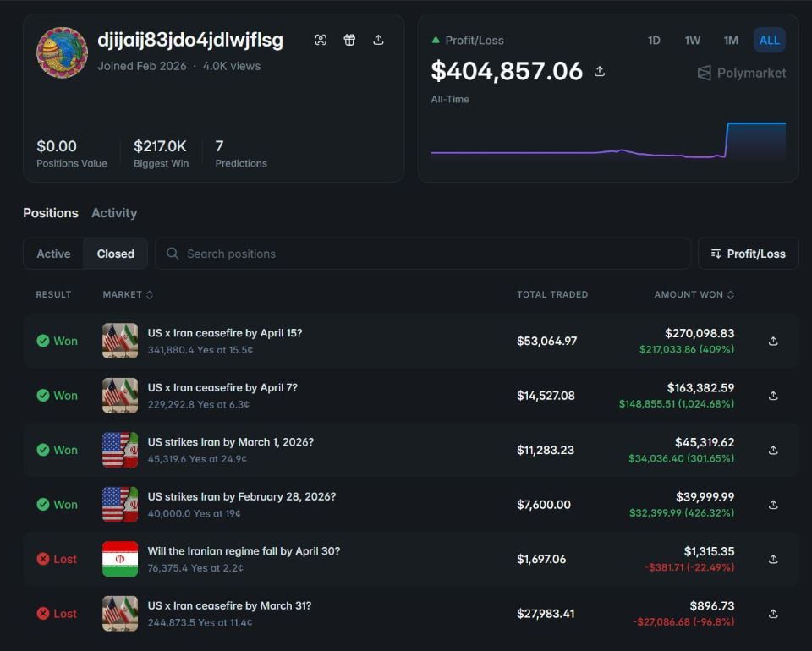Show Active positions
812x651 pixels.
click(x=53, y=254)
